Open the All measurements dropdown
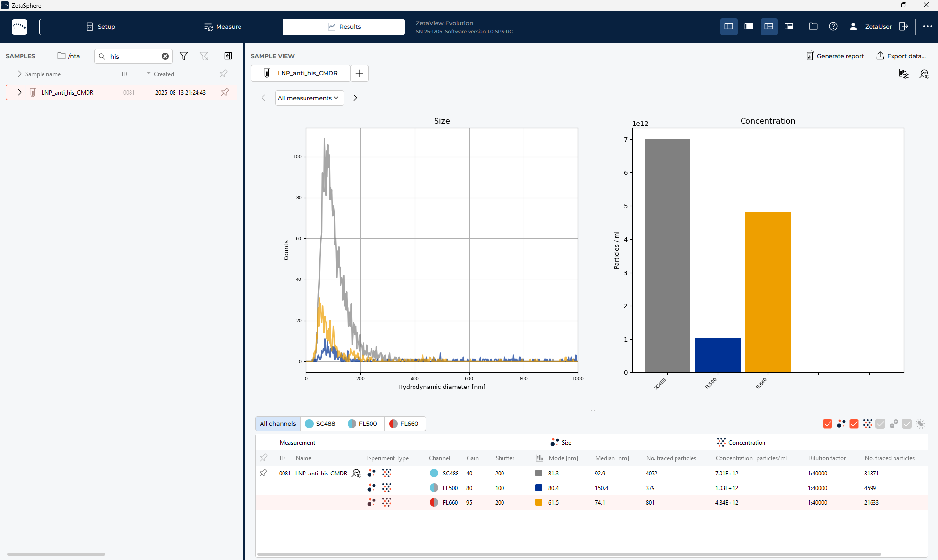The image size is (938, 560). pos(309,98)
